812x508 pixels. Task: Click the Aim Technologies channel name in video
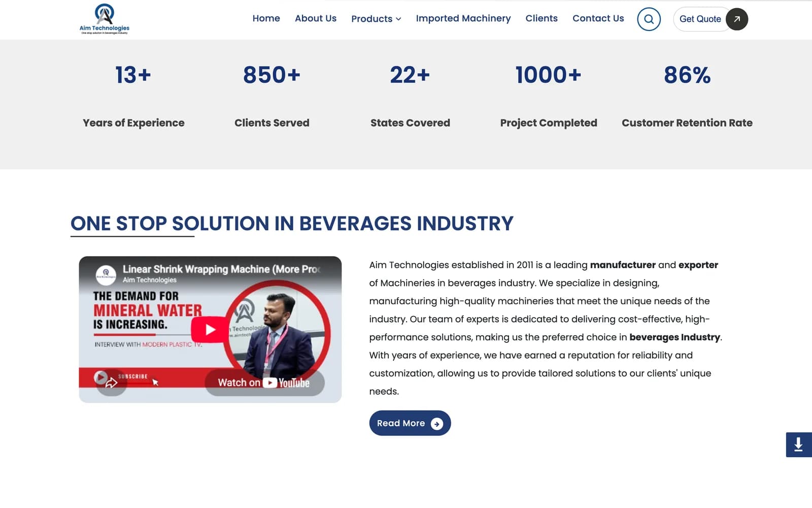coord(150,280)
